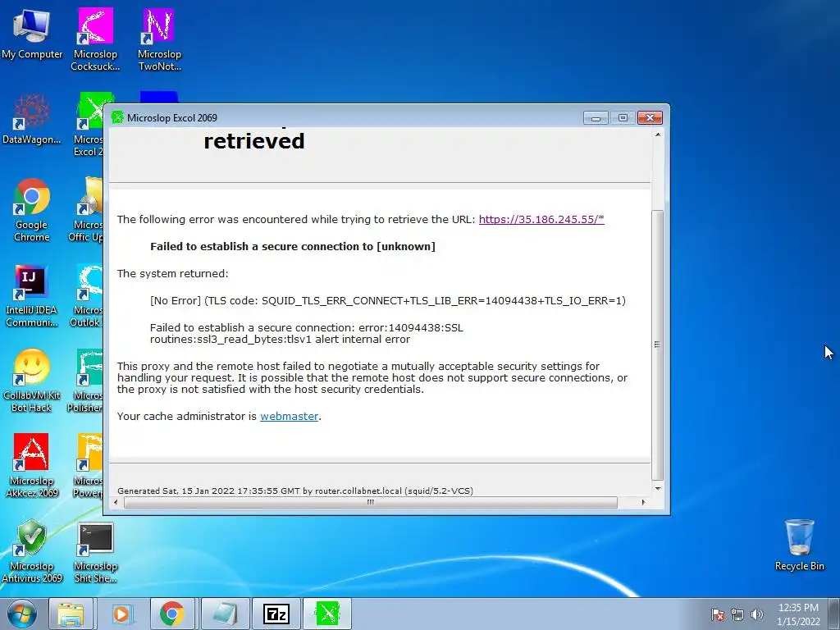Click the 'retrieved' heading text
Screen dimensions: 840x630
tap(254, 141)
